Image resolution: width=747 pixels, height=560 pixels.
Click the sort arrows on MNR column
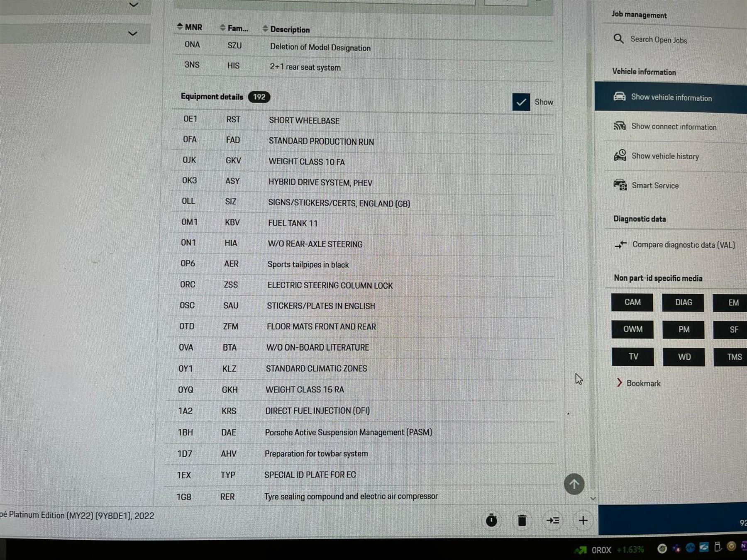[x=180, y=26]
